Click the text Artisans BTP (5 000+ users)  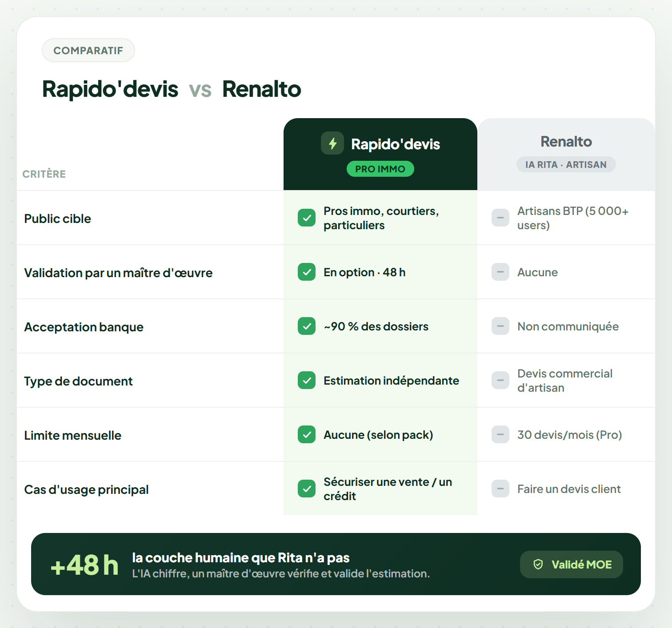pos(573,218)
